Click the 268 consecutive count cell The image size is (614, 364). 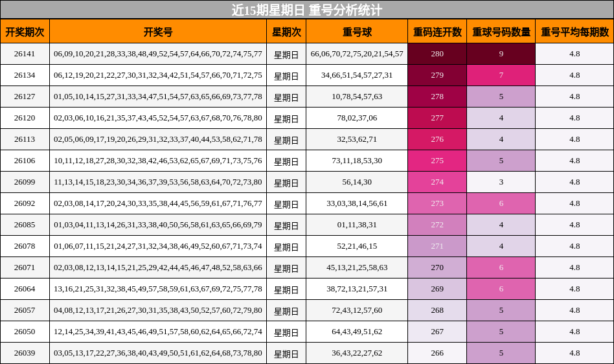coord(437,310)
